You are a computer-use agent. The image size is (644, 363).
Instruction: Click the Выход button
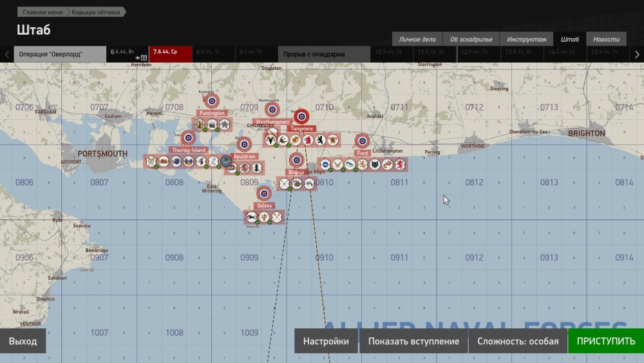(x=23, y=341)
